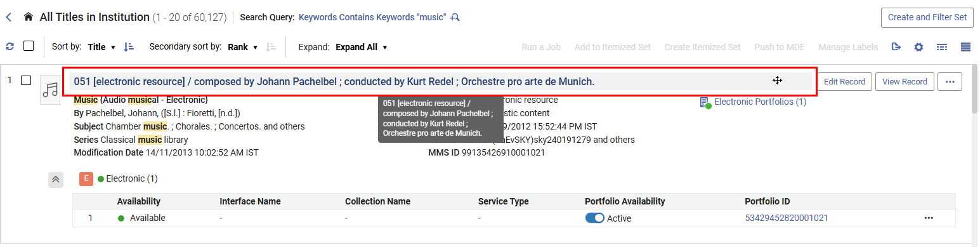
Task: Click Create Itemized Set
Action: (x=702, y=47)
